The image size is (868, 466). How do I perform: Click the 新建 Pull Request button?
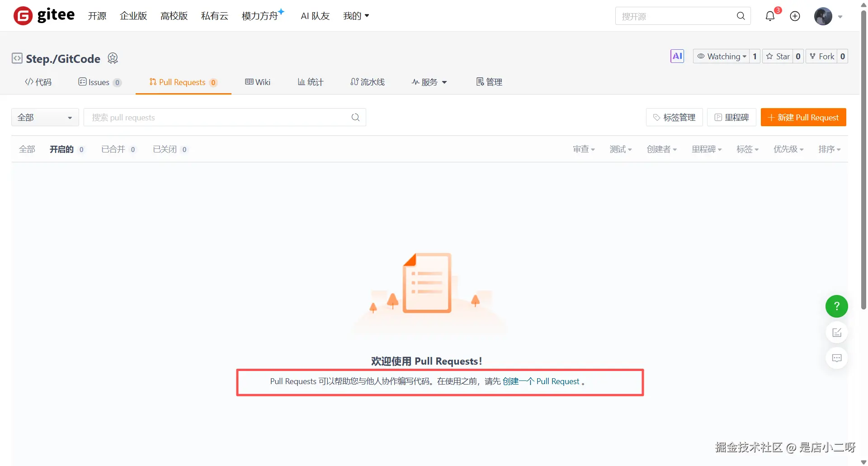[803, 117]
